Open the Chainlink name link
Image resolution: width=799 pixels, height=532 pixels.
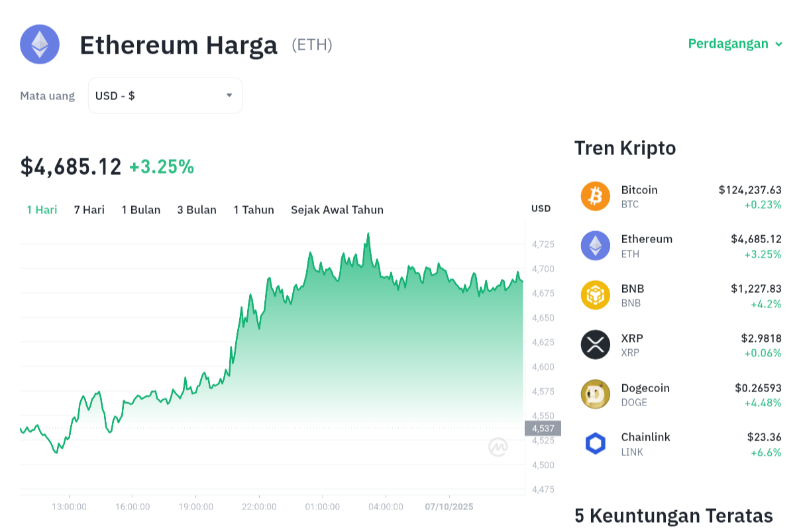pos(645,437)
